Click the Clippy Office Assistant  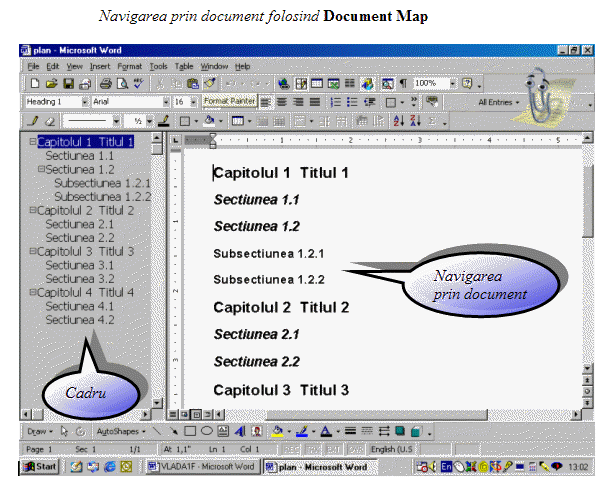click(538, 95)
